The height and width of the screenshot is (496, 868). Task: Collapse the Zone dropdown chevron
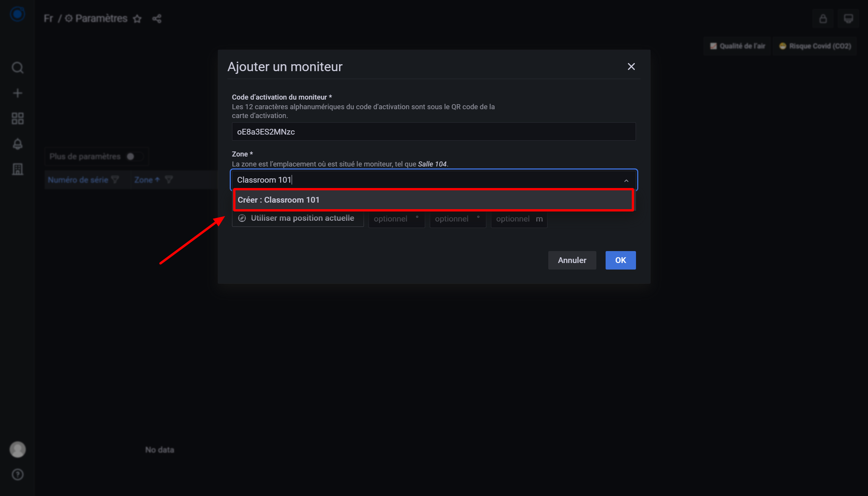(626, 180)
